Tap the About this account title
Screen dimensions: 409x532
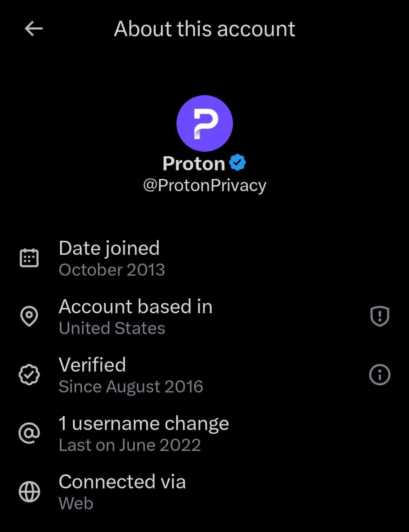204,29
